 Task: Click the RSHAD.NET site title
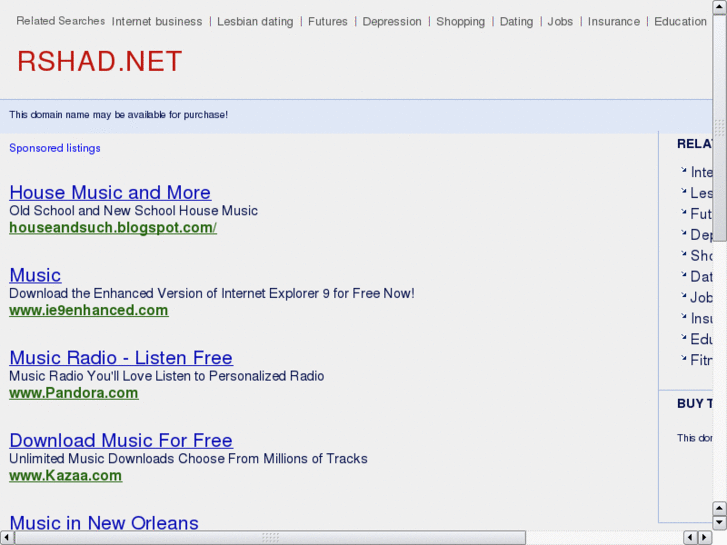coord(100,61)
